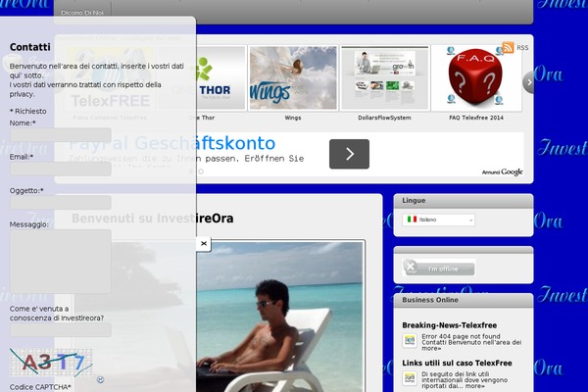This screenshot has height=392, width=588.
Task: Click the Annunci Google label
Action: pos(502,171)
